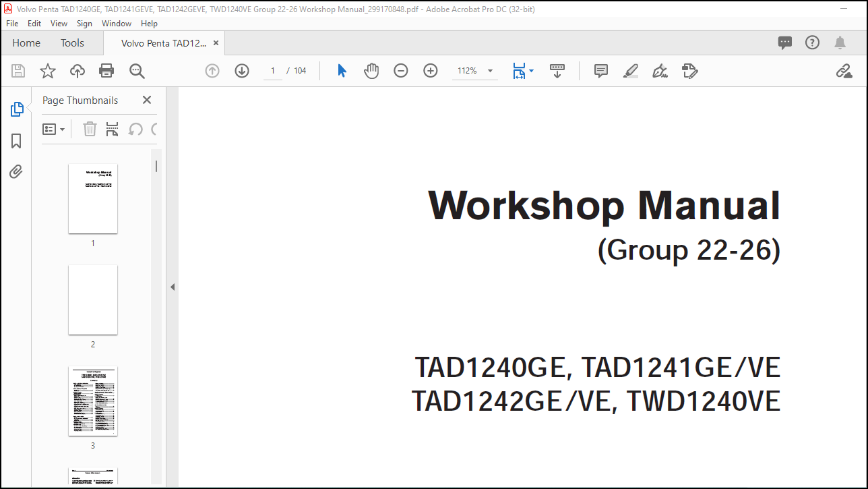Click the insert page breaks icon in thumbnails toolbar
868x489 pixels.
[112, 129]
